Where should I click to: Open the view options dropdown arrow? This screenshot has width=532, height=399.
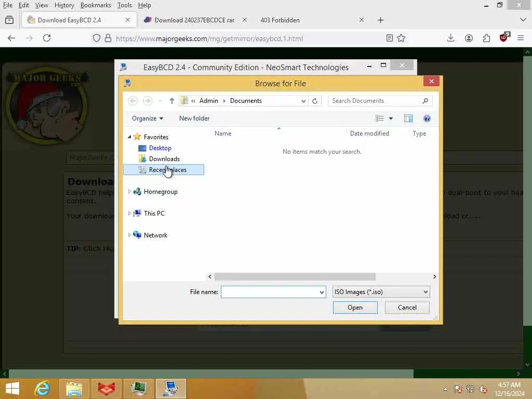click(391, 118)
